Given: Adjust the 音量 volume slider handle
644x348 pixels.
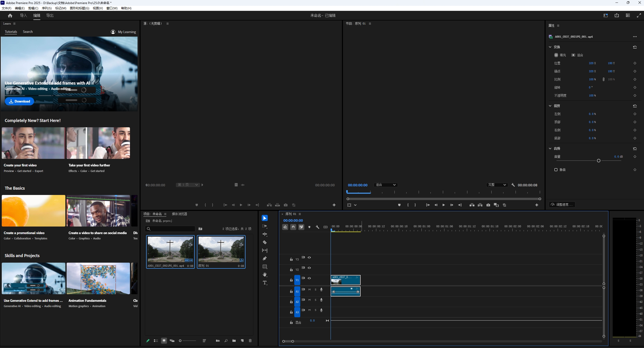Looking at the screenshot, I should coord(598,161).
